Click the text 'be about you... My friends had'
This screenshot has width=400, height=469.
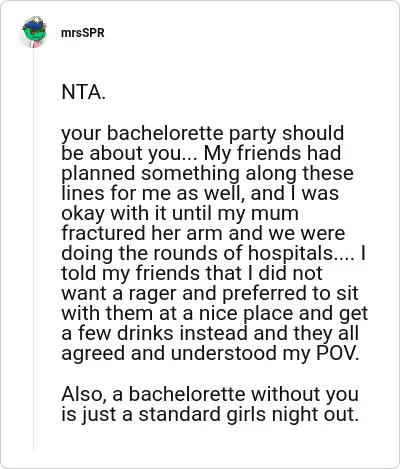[x=201, y=153]
